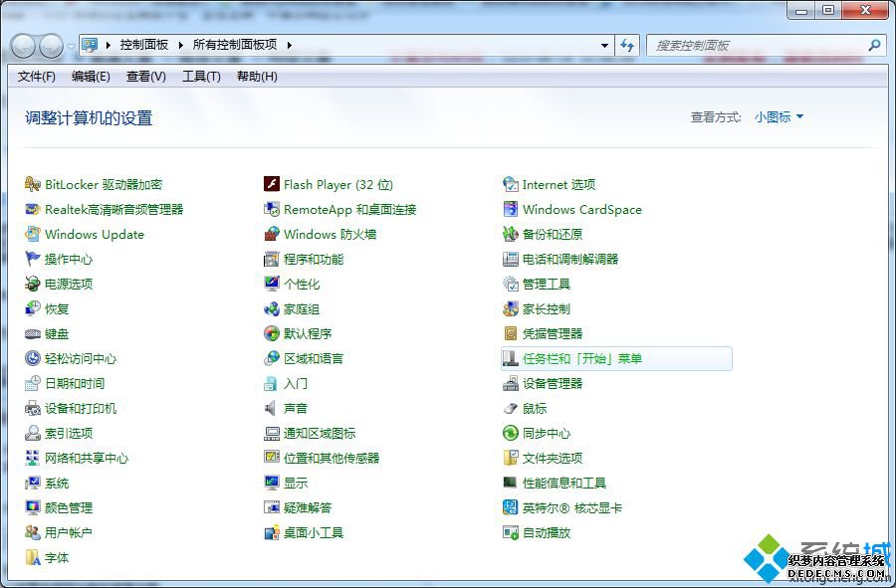The image size is (896, 588).
Task: Click the 声音 speaker icon
Action: coord(272,408)
